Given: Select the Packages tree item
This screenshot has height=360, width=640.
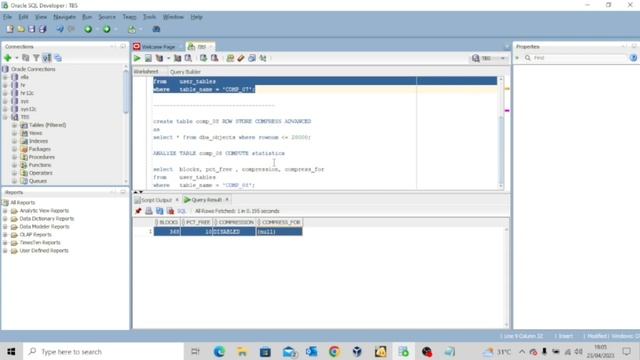Looking at the screenshot, I should (40, 149).
